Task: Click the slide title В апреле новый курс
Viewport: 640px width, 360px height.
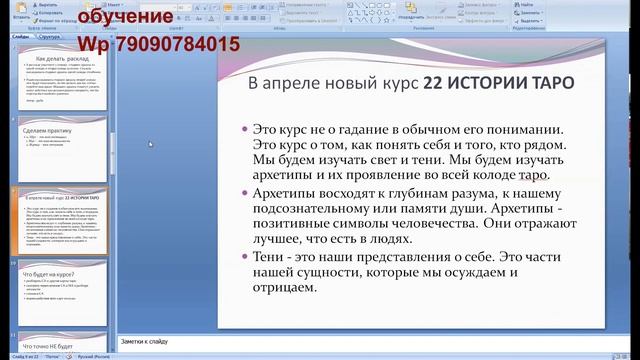Action: (411, 83)
